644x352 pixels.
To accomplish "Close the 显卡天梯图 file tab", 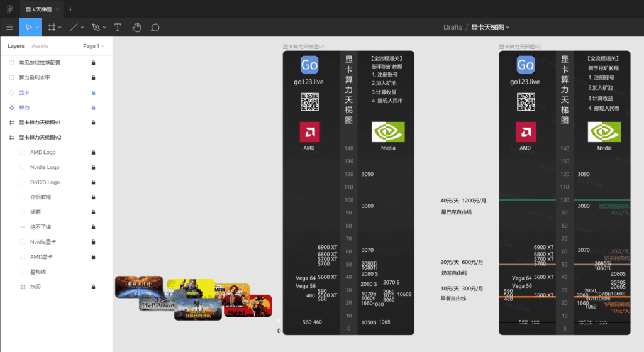I will coord(57,9).
